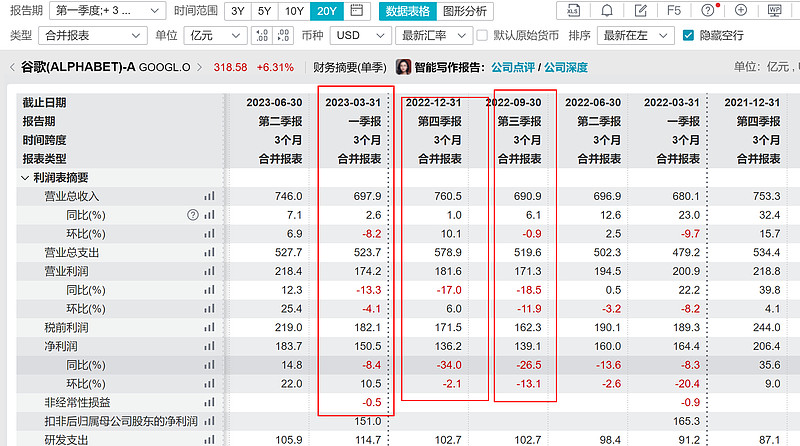This screenshot has width=800, height=446.
Task: Select the 20Y time range option
Action: [x=327, y=11]
